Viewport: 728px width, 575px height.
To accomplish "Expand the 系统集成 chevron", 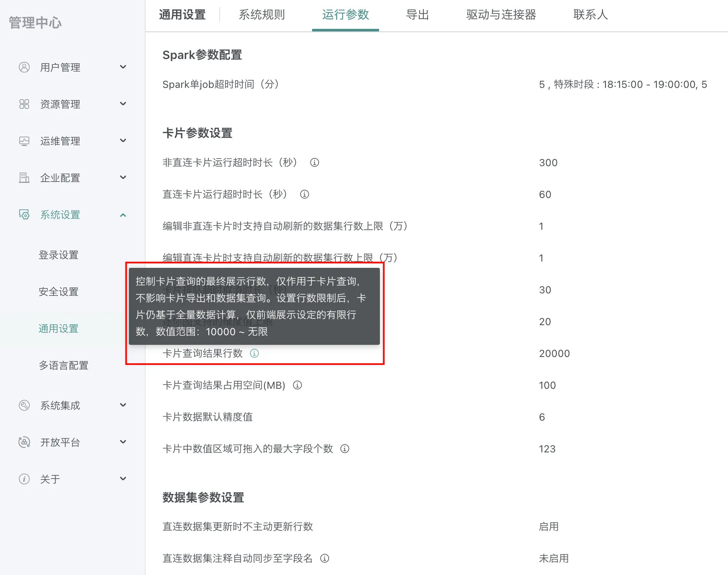I will pyautogui.click(x=123, y=405).
